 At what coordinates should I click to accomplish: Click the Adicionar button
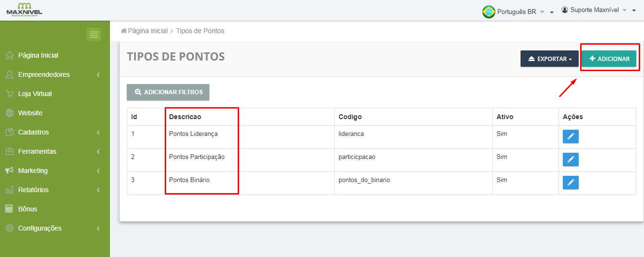pyautogui.click(x=609, y=59)
